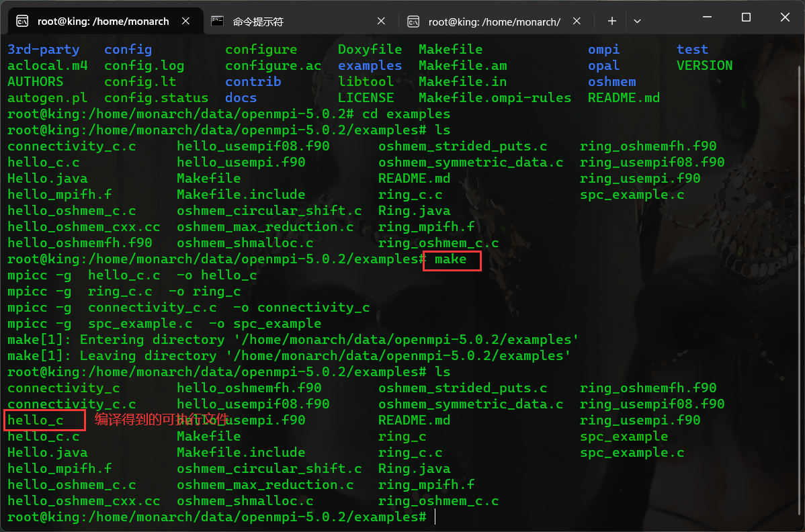The height and width of the screenshot is (532, 805).
Task: Click the 'mpicc -g connectivity_c.c' output line
Action: pos(188,308)
